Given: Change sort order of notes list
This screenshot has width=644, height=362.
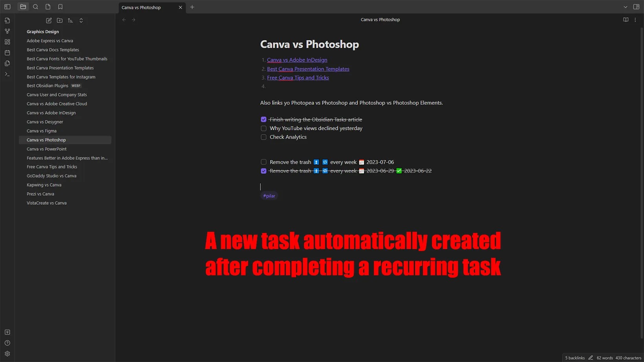Looking at the screenshot, I should tap(70, 20).
